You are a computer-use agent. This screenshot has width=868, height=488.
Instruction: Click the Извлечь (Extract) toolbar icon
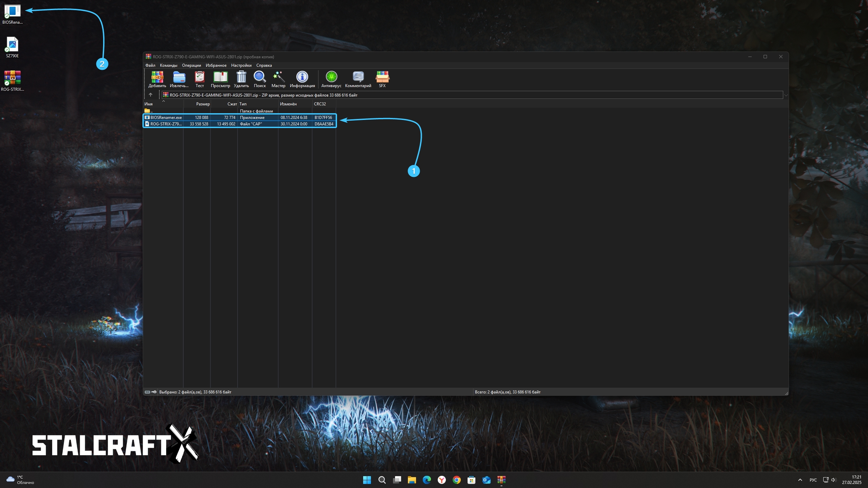pyautogui.click(x=179, y=79)
